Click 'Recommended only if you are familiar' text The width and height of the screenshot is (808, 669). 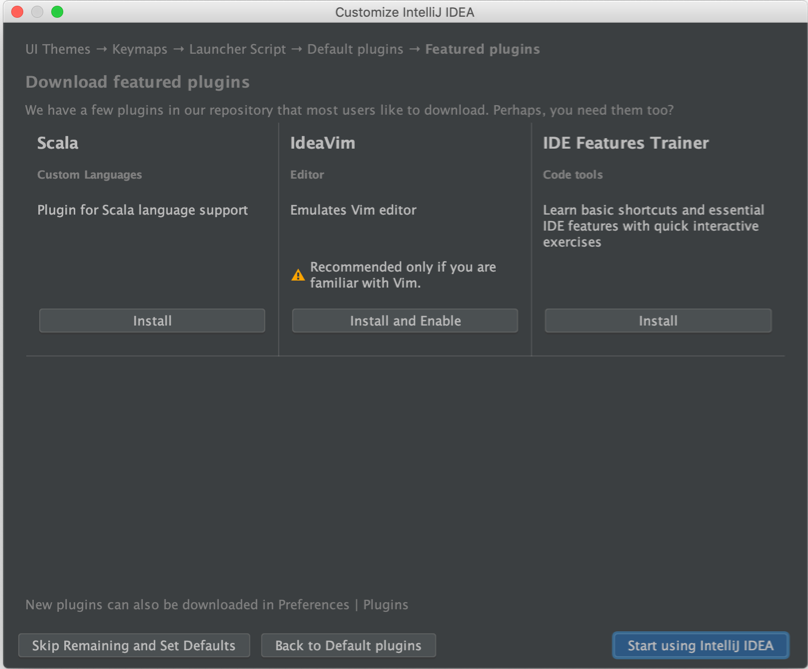coord(403,275)
